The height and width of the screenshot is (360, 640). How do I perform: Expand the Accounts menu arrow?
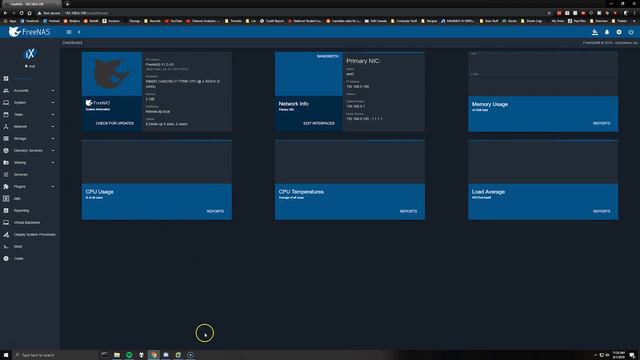point(53,91)
